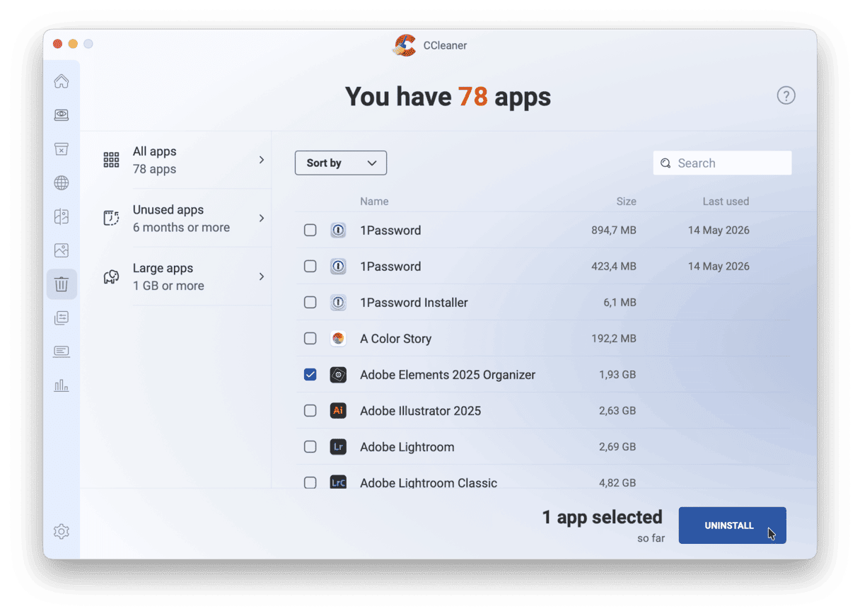Click the A Color Story app icon
The height and width of the screenshot is (616, 860).
(x=338, y=338)
